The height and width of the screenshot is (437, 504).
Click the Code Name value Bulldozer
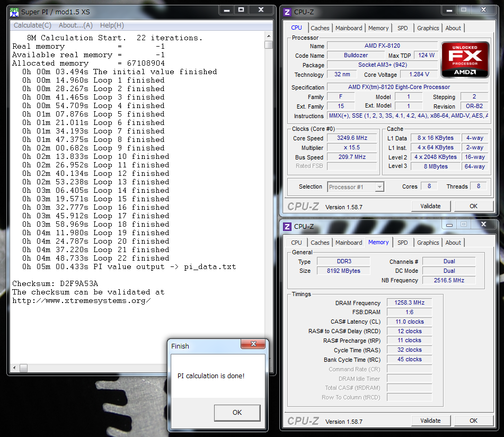[x=356, y=55]
